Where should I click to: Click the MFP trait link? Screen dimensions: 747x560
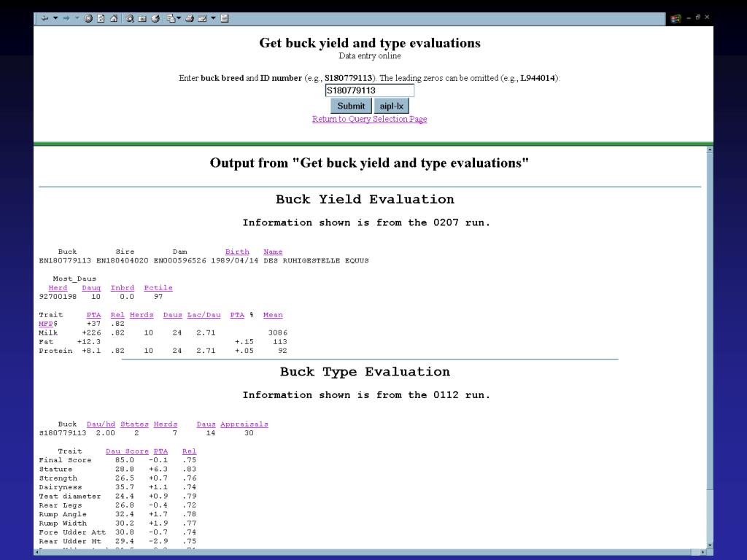coord(46,324)
